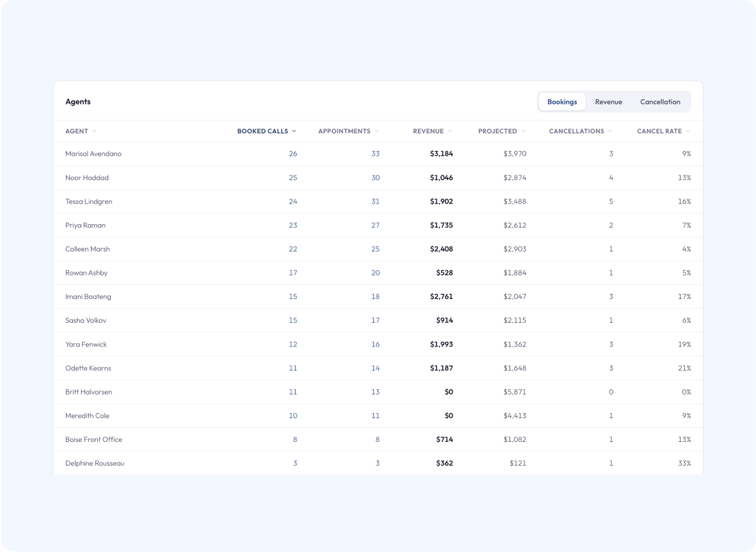756x552 pixels.
Task: Select agent Marisol Avendano
Action: click(x=93, y=154)
